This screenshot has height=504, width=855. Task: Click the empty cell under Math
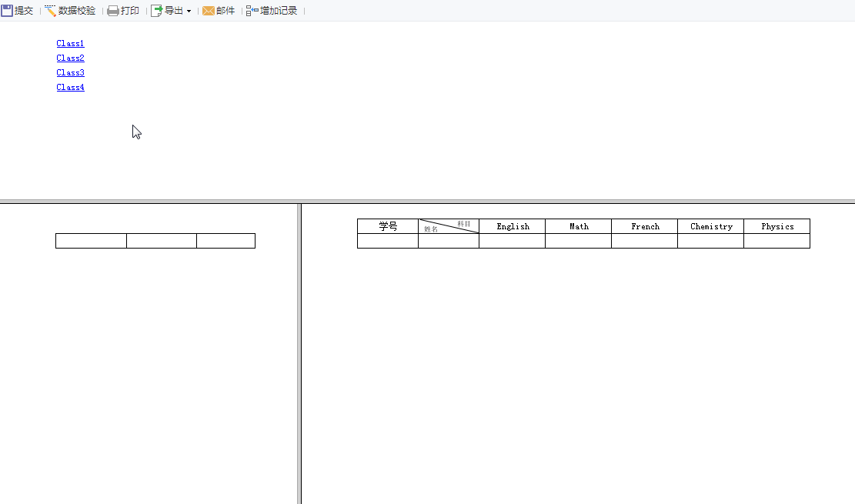point(579,241)
